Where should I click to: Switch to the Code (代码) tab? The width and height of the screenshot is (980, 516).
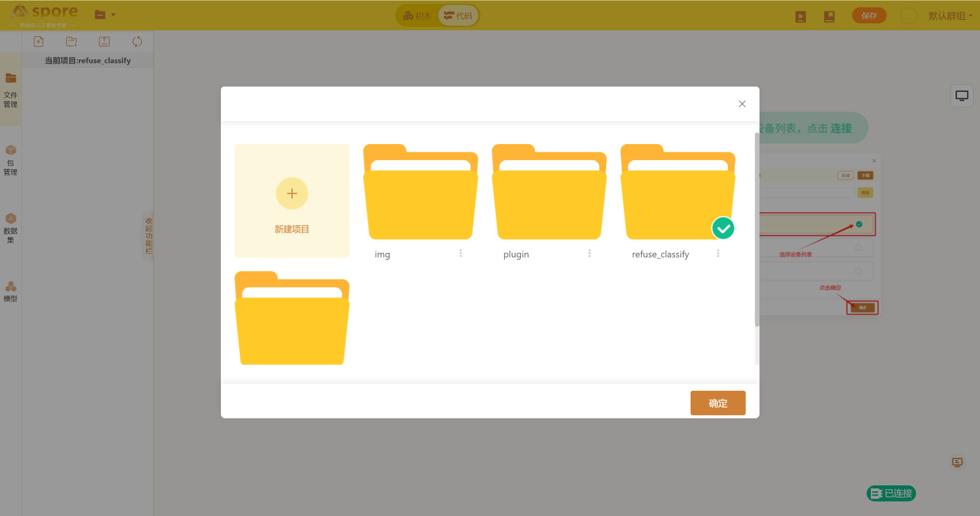click(x=458, y=16)
